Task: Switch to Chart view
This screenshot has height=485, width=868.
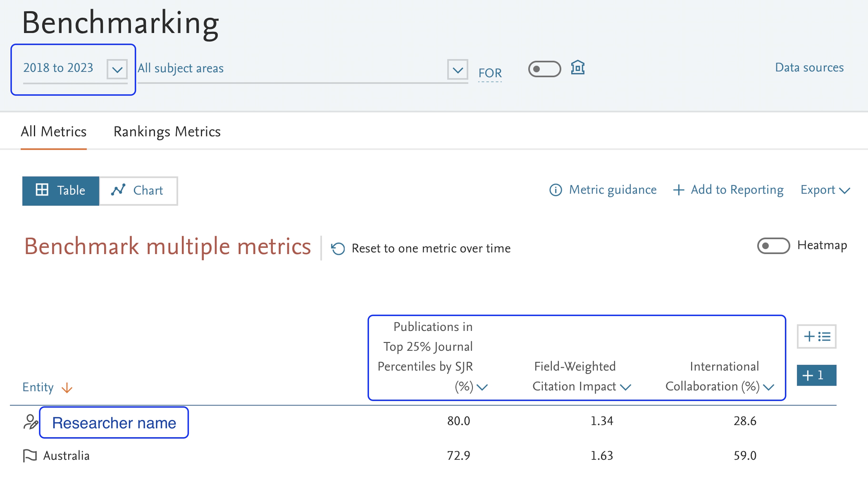Action: pyautogui.click(x=138, y=191)
